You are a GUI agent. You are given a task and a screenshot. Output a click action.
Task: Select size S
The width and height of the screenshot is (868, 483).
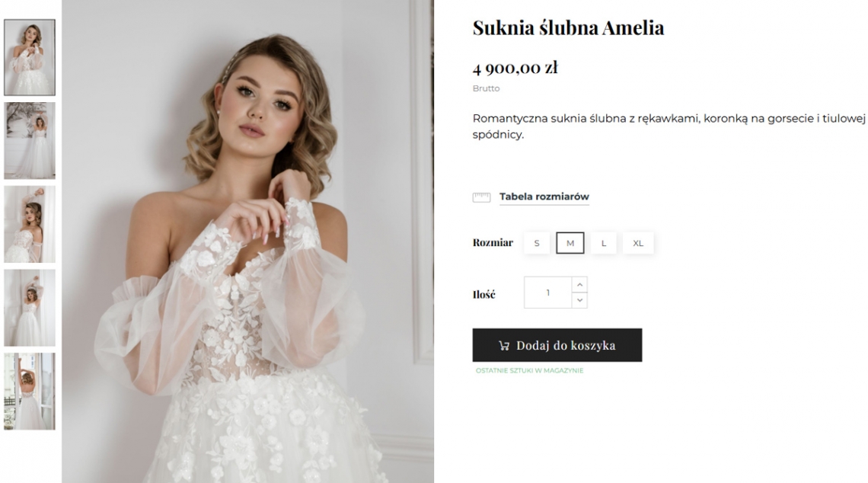(x=537, y=243)
